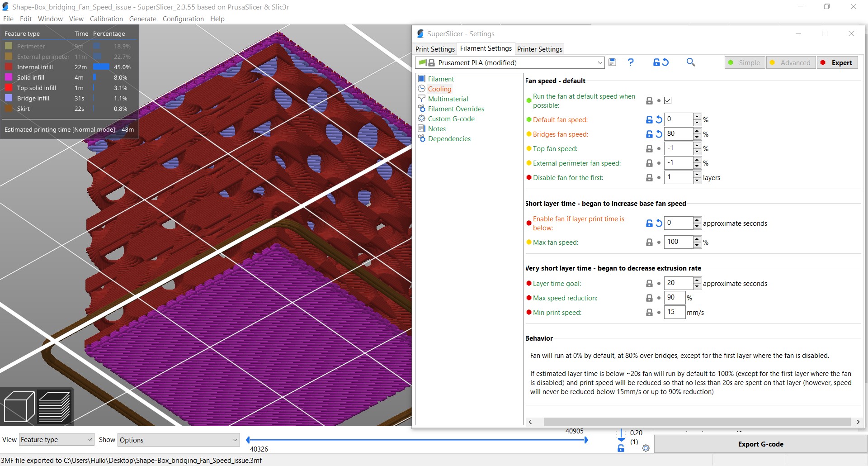This screenshot has width=868, height=466.
Task: Switch to Advanced mode
Action: [790, 63]
